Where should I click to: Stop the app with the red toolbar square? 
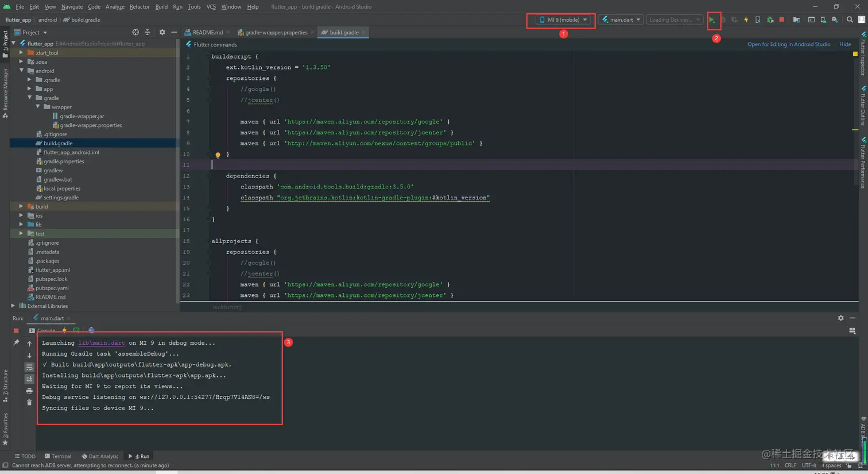tap(782, 20)
